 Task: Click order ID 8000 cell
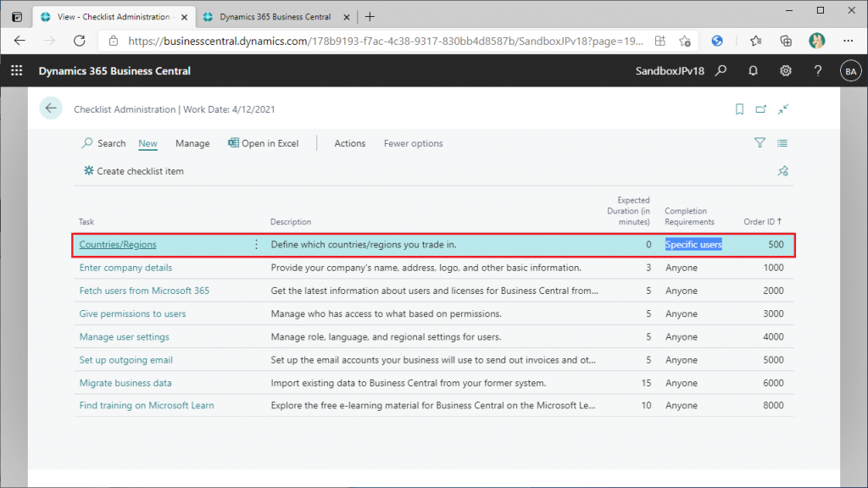tap(773, 406)
